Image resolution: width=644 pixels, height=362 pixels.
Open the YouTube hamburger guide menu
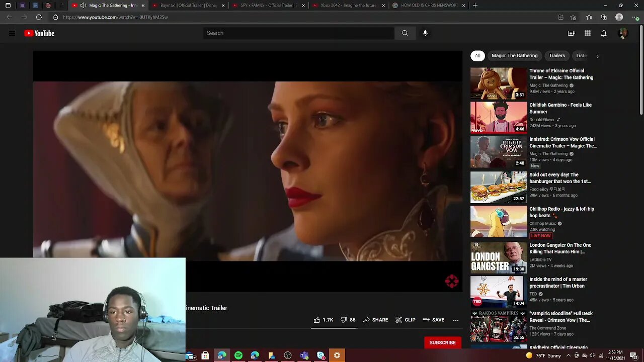tap(12, 33)
